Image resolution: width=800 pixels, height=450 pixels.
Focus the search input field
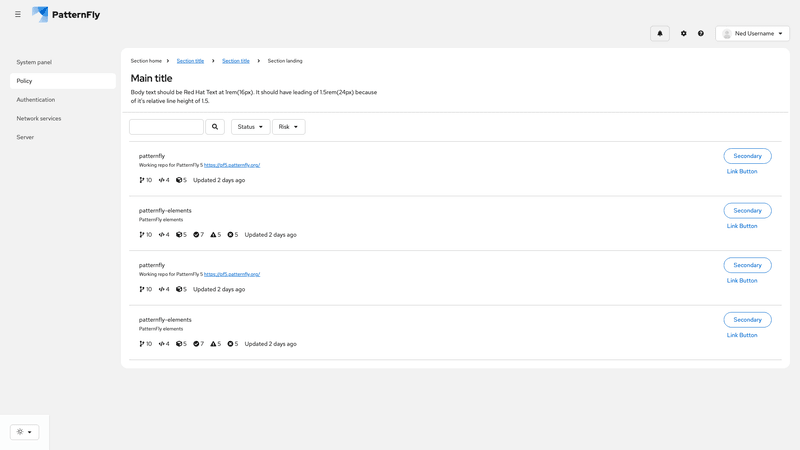[166, 127]
